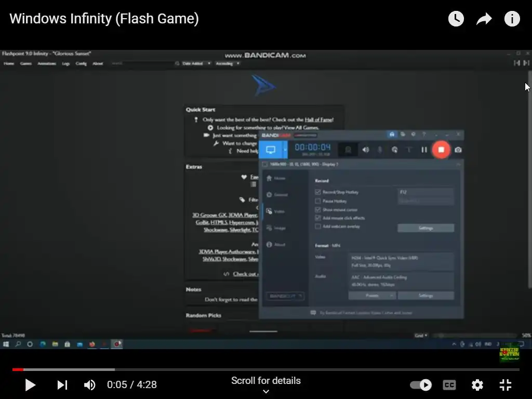This screenshot has width=532, height=399.
Task: Click the video title Windows Infinity (Flash Game)
Action: point(104,19)
